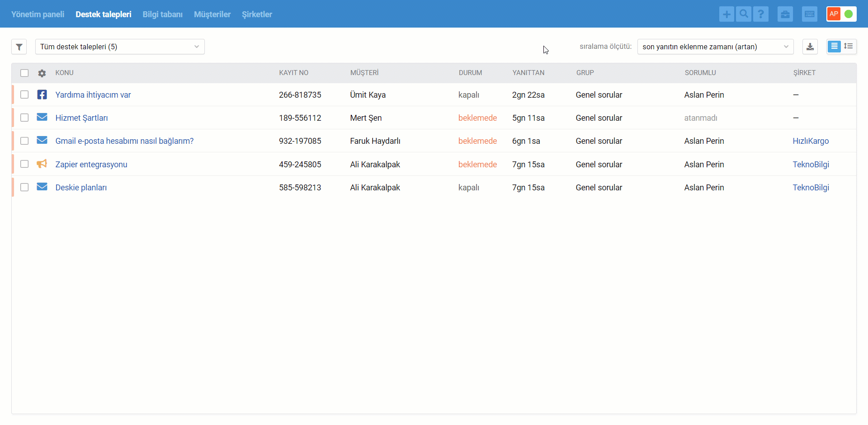
Task: Switch to compact list view icon
Action: [834, 47]
